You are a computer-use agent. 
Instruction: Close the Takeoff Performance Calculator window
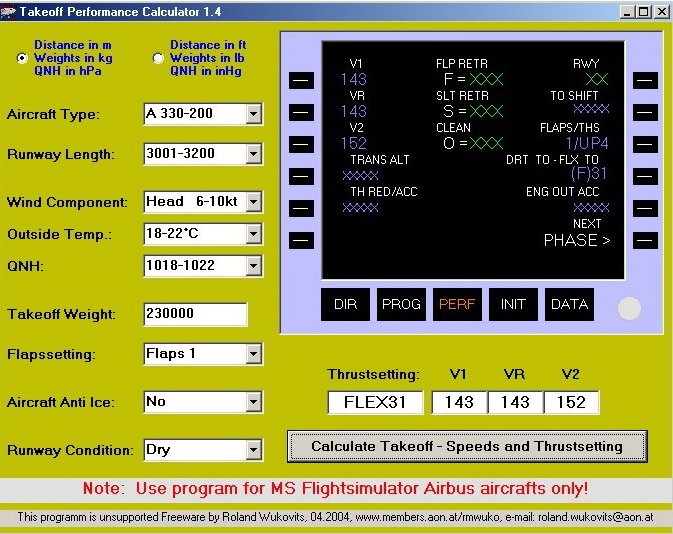tap(661, 12)
